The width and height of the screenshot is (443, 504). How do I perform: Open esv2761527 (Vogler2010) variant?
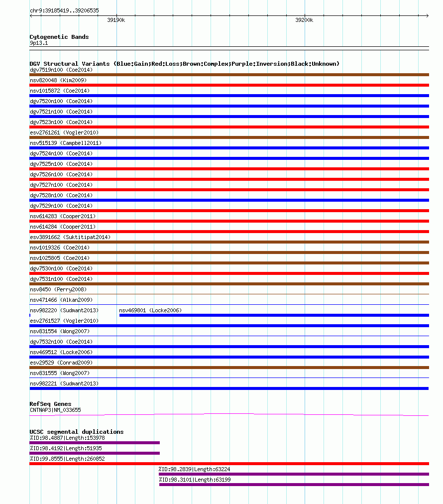[64, 321]
